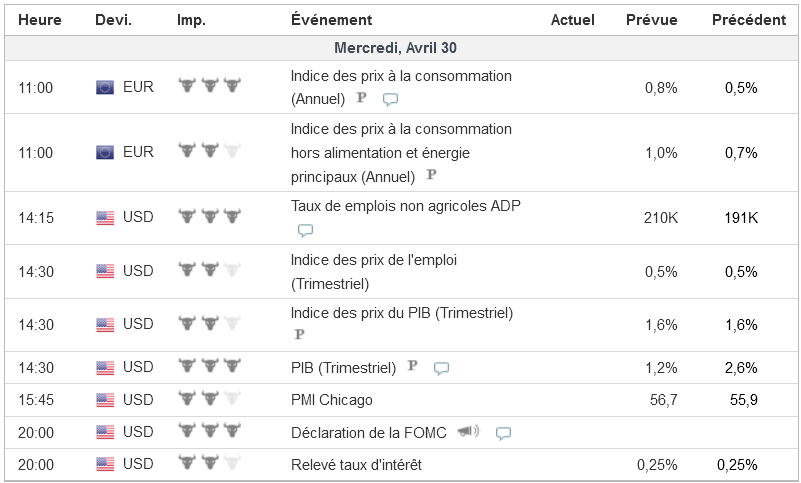Click the Mercredi, Avril 30 date row
801x483 pixels.
click(396, 48)
